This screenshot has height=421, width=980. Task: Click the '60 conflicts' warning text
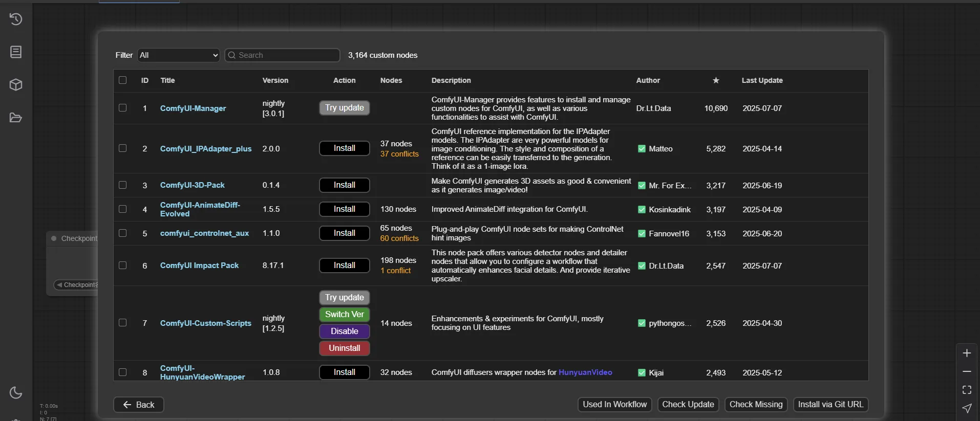click(x=399, y=238)
